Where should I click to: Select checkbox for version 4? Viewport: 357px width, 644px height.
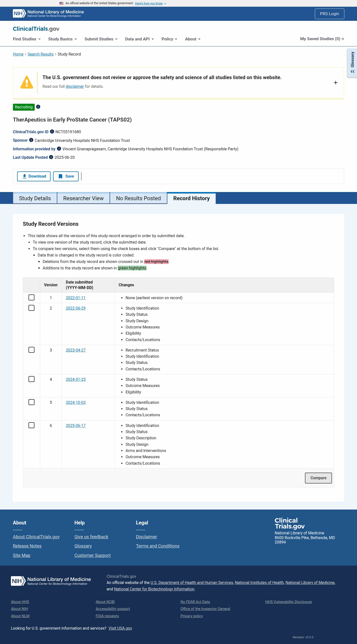tap(31, 379)
